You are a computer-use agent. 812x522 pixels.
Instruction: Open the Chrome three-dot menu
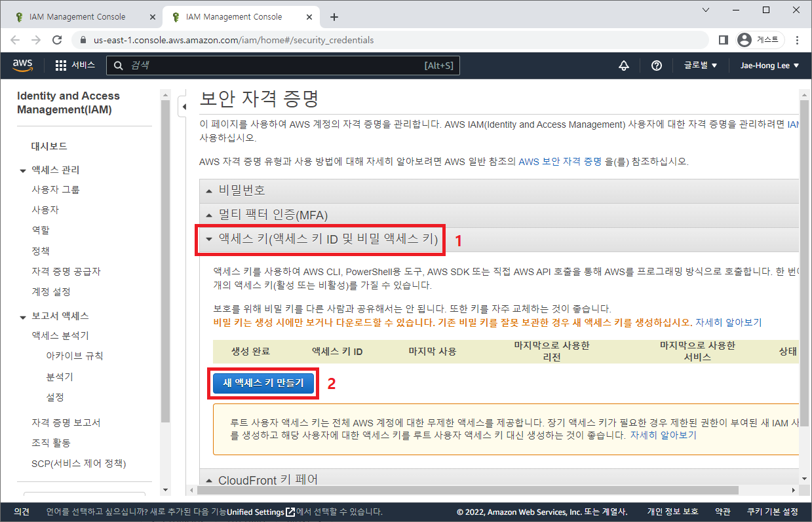click(797, 40)
